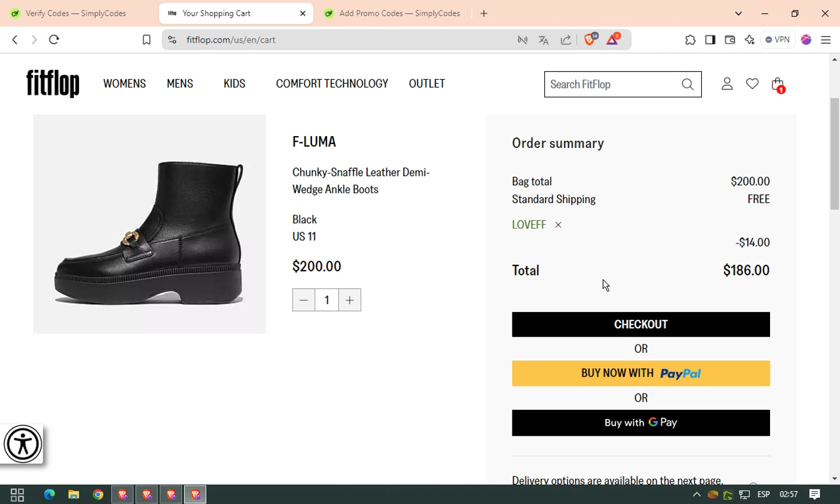Open the MENS menu

click(180, 84)
